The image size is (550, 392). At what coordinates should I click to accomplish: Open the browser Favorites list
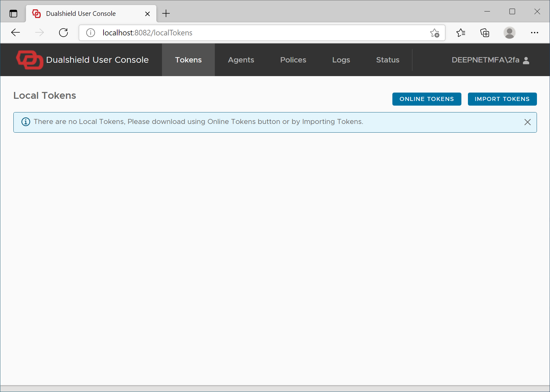[461, 33]
